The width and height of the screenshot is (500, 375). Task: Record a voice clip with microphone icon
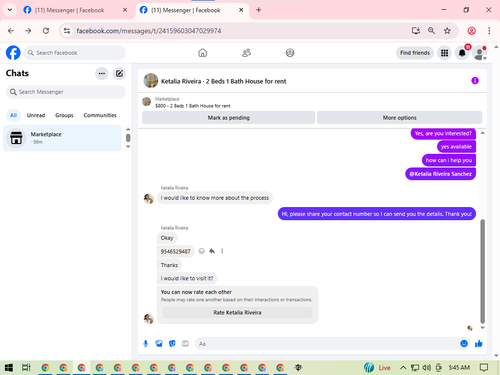coord(146,343)
